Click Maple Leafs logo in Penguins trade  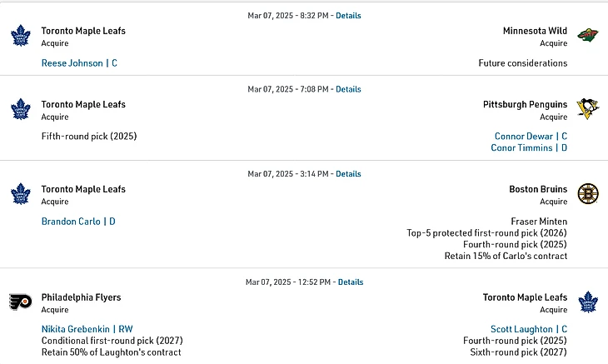20,109
